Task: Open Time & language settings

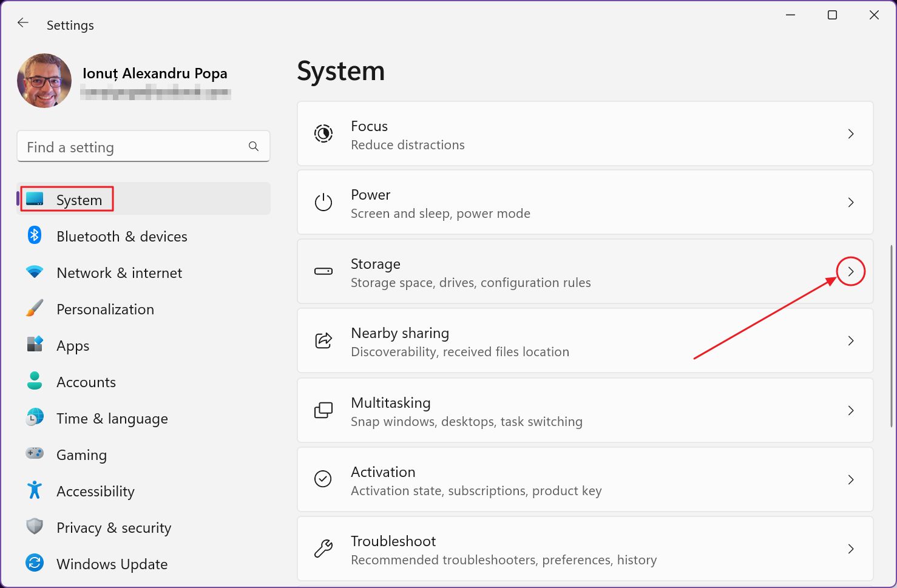Action: [x=112, y=419]
